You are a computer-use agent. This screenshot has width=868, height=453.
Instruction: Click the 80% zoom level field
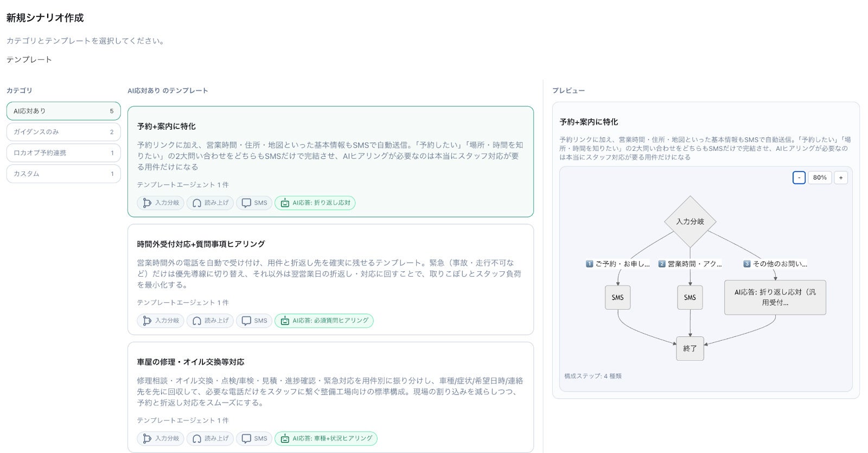coord(820,177)
